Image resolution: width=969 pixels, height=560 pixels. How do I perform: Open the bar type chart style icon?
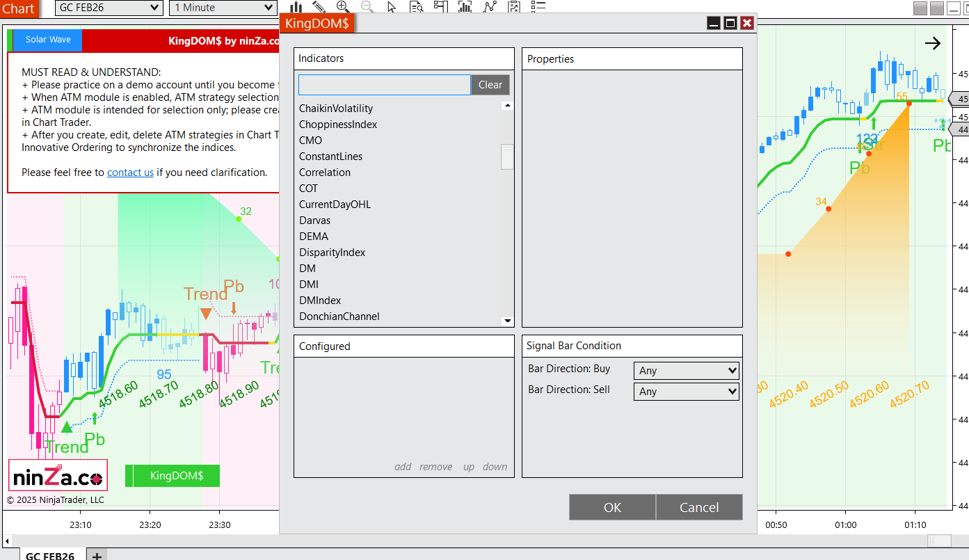pos(296,7)
